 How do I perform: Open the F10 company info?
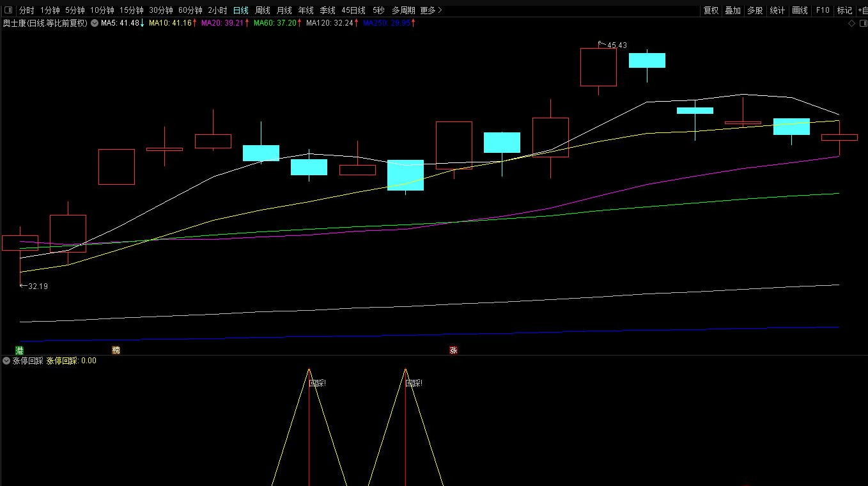tap(823, 10)
